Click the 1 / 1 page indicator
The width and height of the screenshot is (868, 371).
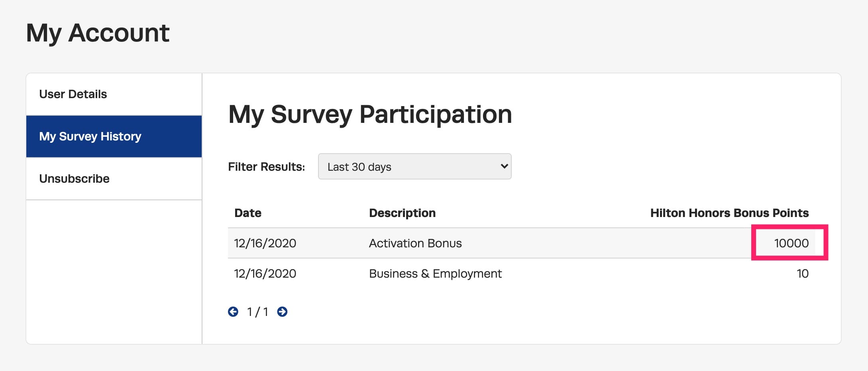(257, 312)
